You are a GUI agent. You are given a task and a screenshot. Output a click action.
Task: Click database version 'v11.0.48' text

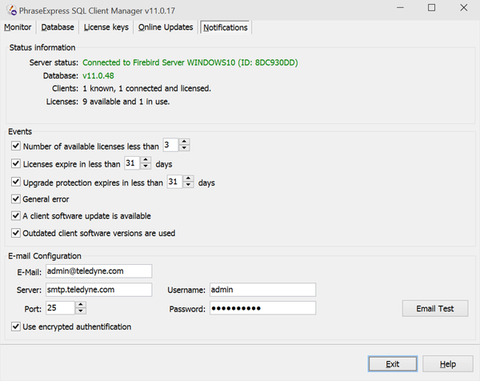tap(98, 76)
